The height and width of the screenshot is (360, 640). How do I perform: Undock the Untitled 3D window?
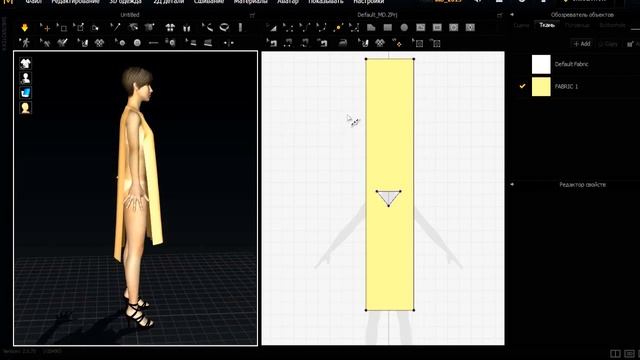click(252, 15)
